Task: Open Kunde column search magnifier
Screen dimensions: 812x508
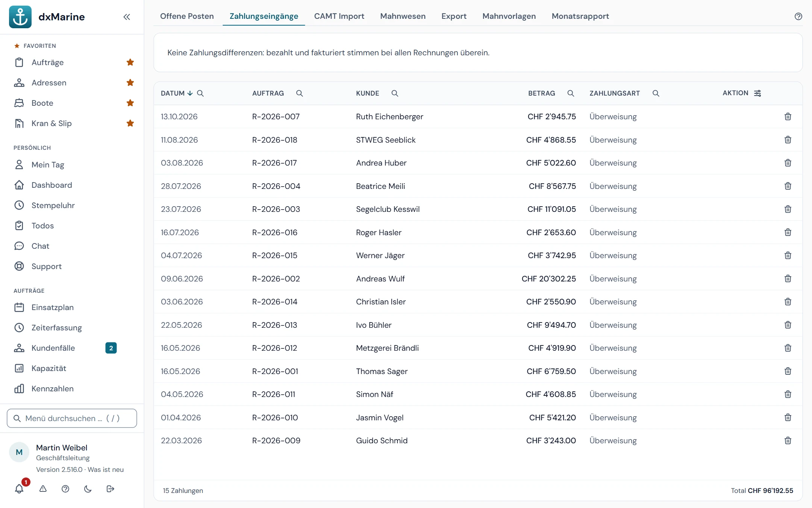Action: (395, 93)
